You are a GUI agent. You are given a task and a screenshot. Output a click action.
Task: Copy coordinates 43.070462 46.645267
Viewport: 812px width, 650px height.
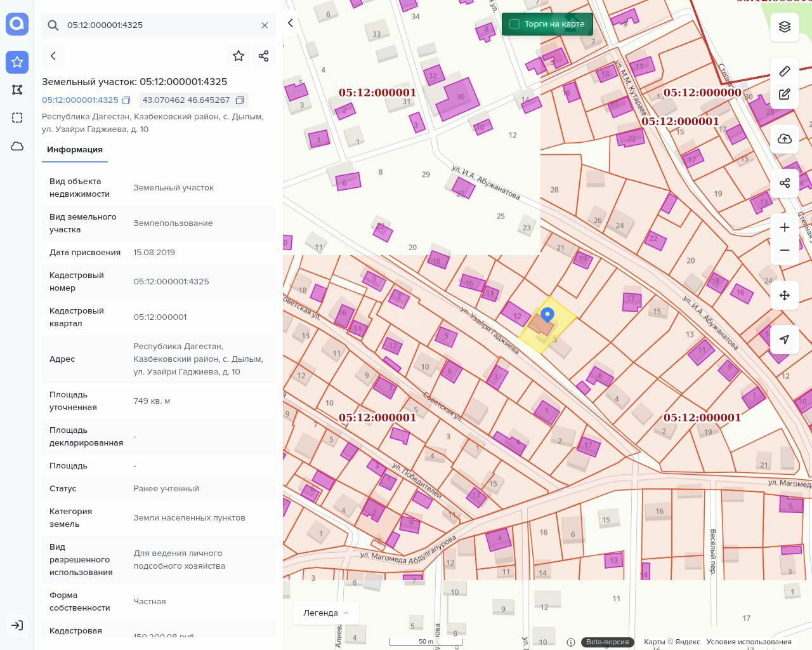coord(240,100)
